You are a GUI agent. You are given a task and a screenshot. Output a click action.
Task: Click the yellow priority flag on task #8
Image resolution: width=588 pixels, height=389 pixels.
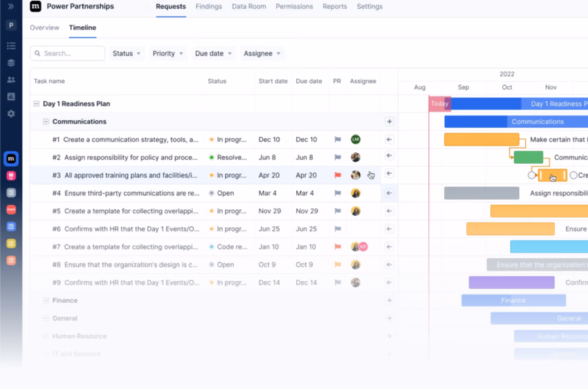[338, 265]
